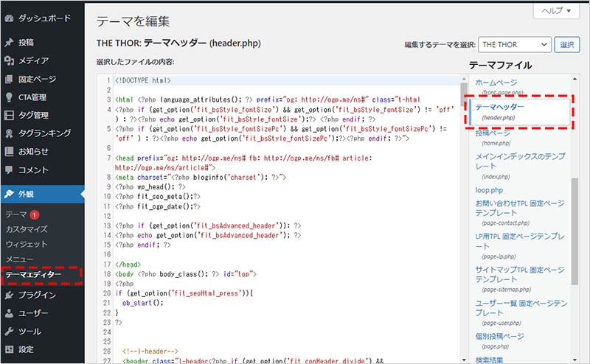Click inside the header.php code editor
590x364 pixels.
coord(280,221)
